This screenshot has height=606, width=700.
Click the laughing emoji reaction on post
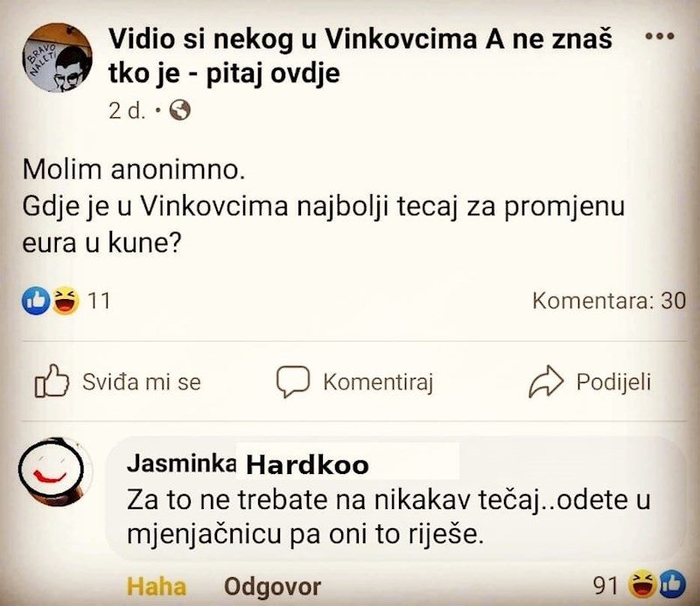click(x=66, y=301)
